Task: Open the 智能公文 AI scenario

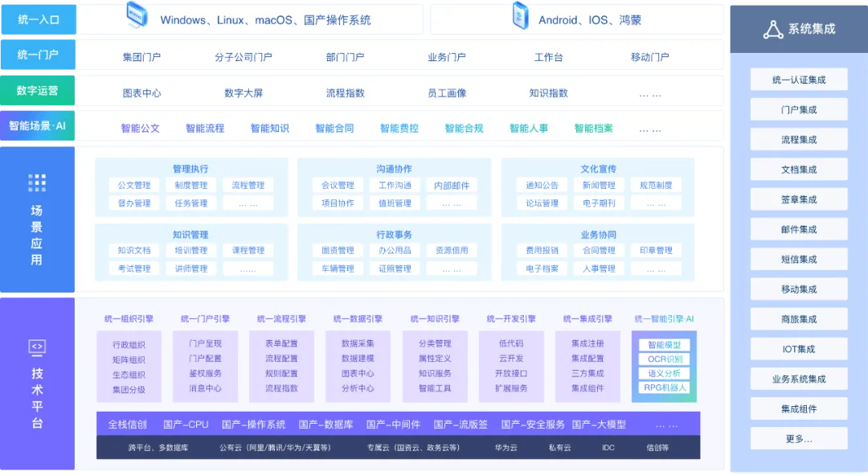Action: pyautogui.click(x=141, y=128)
